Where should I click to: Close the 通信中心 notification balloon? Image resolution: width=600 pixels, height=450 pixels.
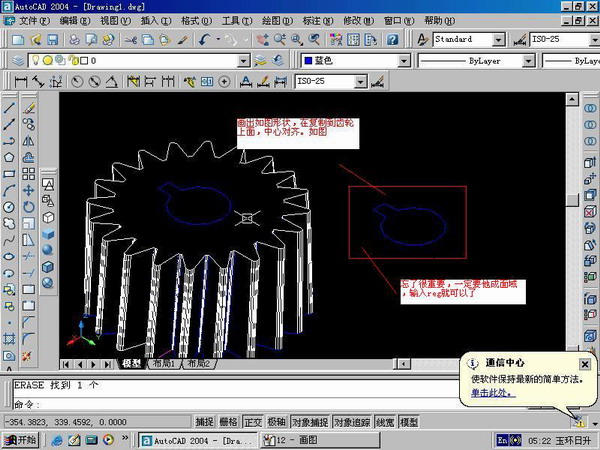(585, 364)
